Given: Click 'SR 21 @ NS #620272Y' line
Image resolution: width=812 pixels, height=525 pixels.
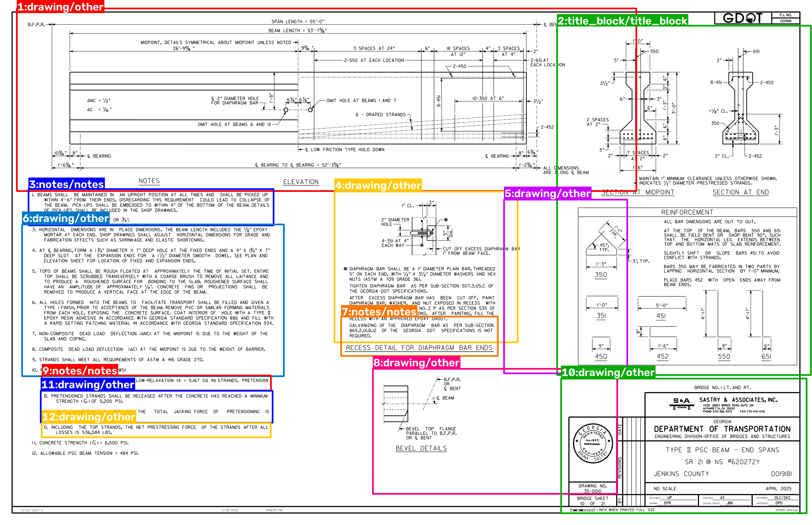Looking at the screenshot, I should pos(722,462).
